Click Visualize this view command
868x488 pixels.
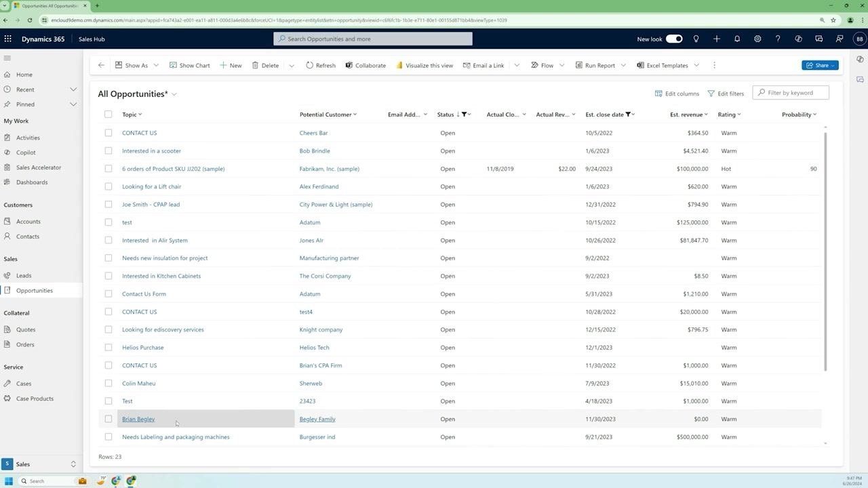tap(425, 65)
